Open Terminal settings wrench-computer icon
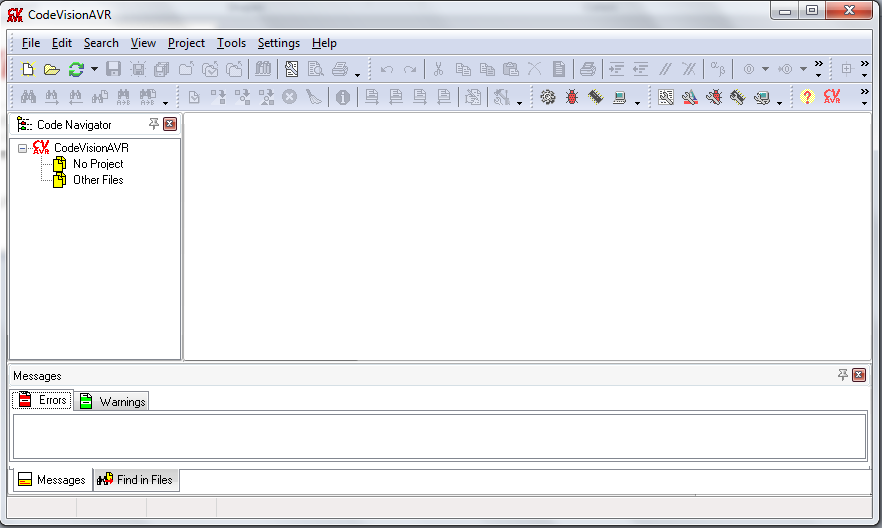882x528 pixels. pos(762,97)
